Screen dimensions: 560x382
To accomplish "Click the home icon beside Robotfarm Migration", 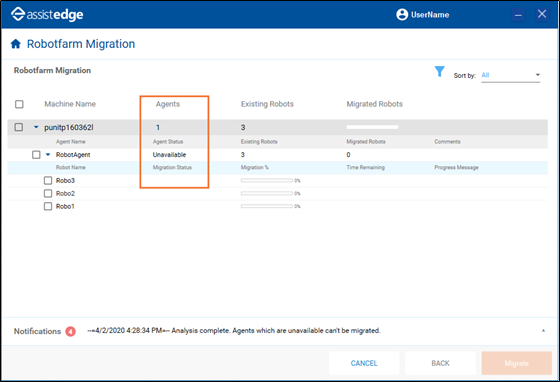I will 16,44.
